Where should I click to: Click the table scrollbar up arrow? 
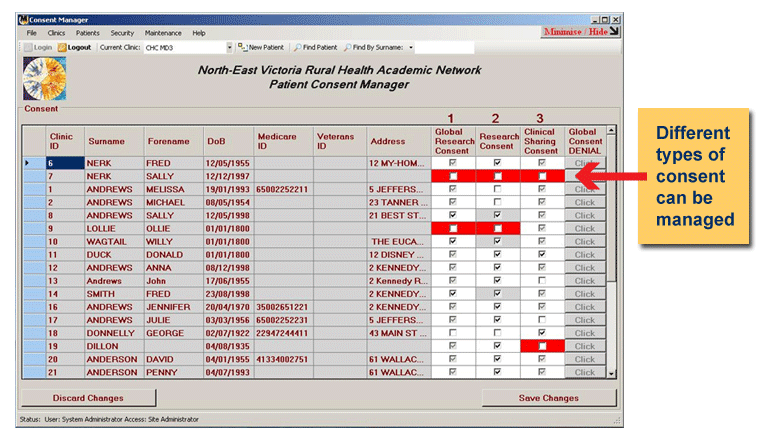click(611, 130)
